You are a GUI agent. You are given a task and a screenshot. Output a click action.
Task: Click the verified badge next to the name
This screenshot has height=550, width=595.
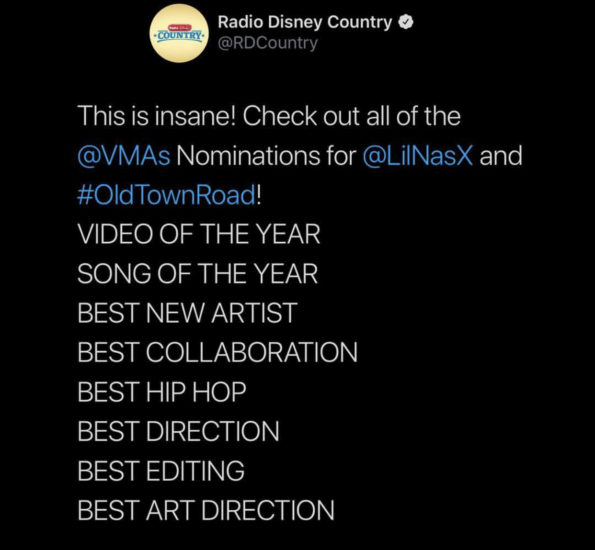[405, 22]
